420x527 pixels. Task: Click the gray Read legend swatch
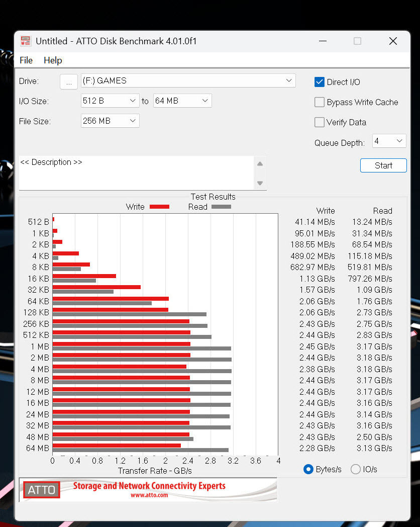pyautogui.click(x=221, y=207)
